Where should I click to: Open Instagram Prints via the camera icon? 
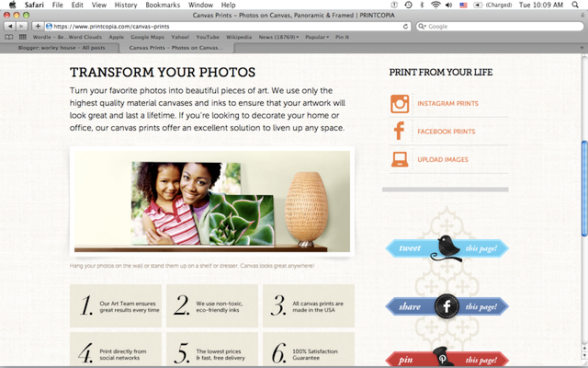pyautogui.click(x=400, y=104)
